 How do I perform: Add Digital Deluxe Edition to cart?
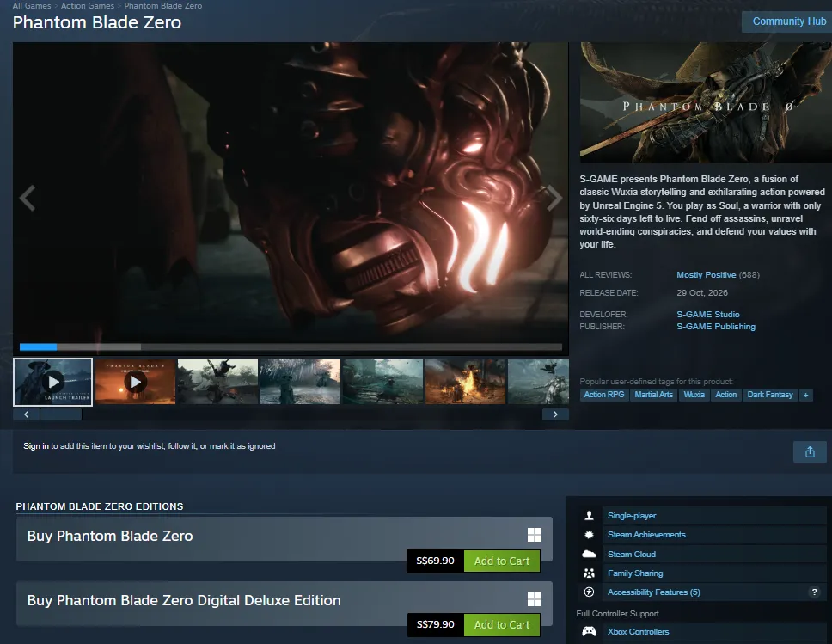502,625
